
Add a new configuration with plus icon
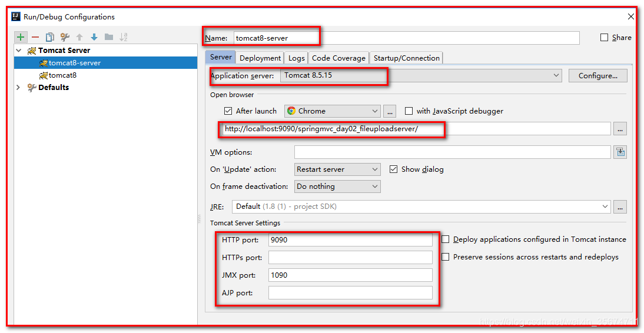click(21, 37)
